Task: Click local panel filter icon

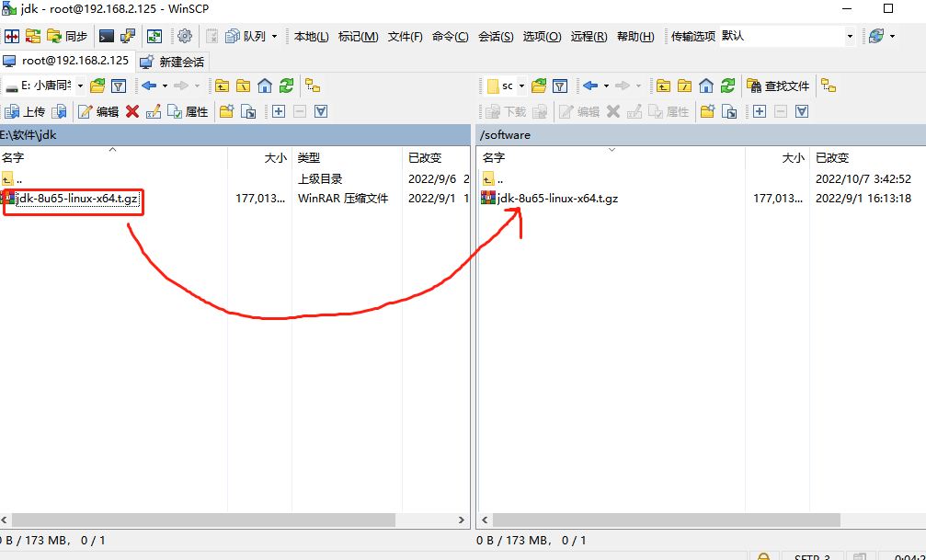Action: tap(119, 86)
